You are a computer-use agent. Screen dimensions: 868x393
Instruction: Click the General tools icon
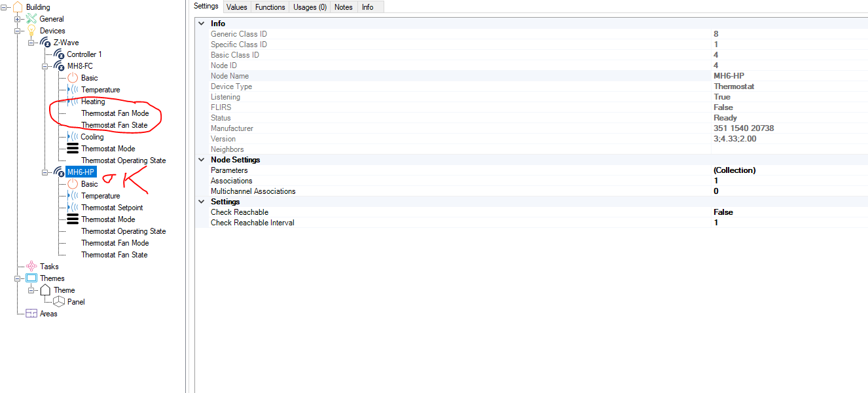click(31, 19)
